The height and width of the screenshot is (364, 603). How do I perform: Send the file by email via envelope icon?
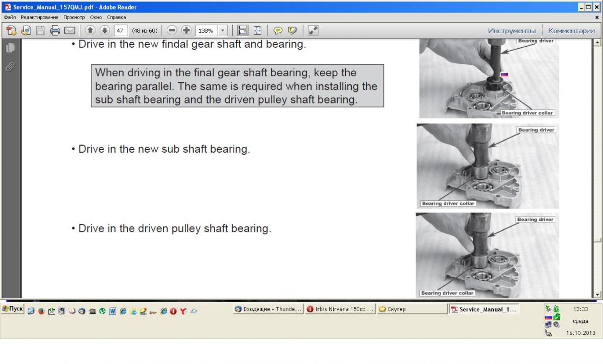pos(69,30)
